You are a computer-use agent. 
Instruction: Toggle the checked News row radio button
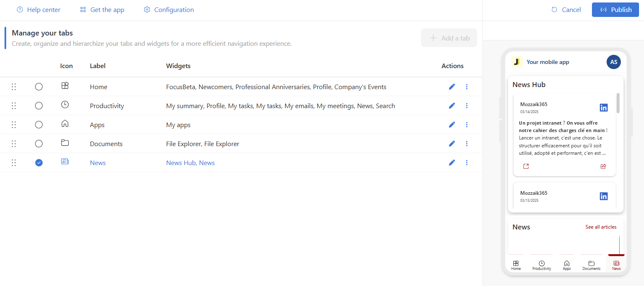[39, 163]
